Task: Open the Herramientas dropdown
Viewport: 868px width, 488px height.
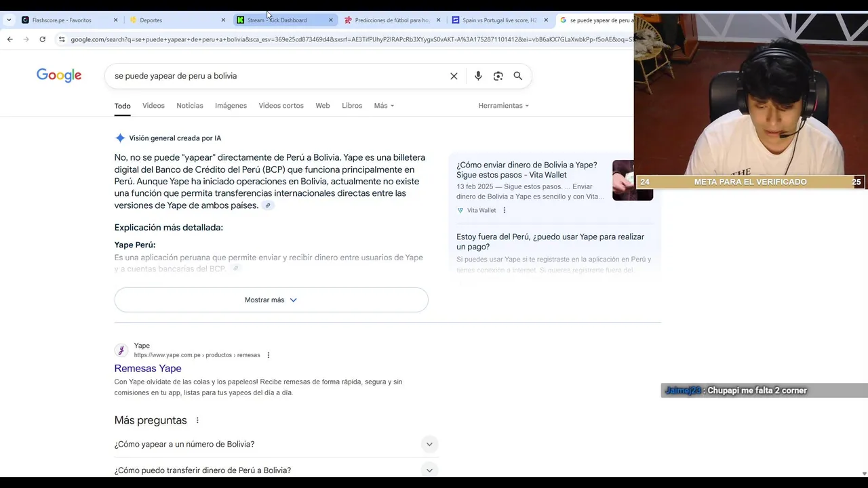Action: point(503,106)
